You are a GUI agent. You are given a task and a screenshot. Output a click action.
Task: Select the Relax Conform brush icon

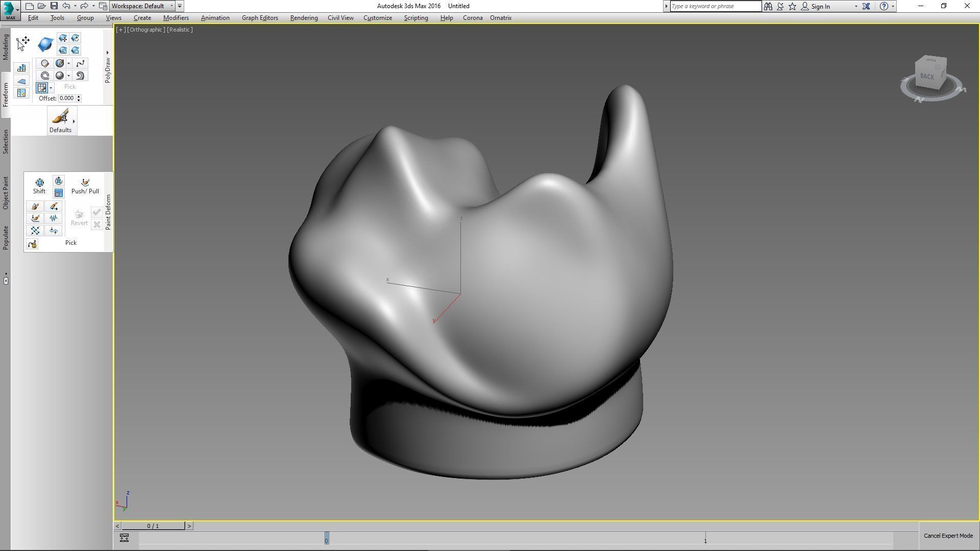[x=75, y=50]
